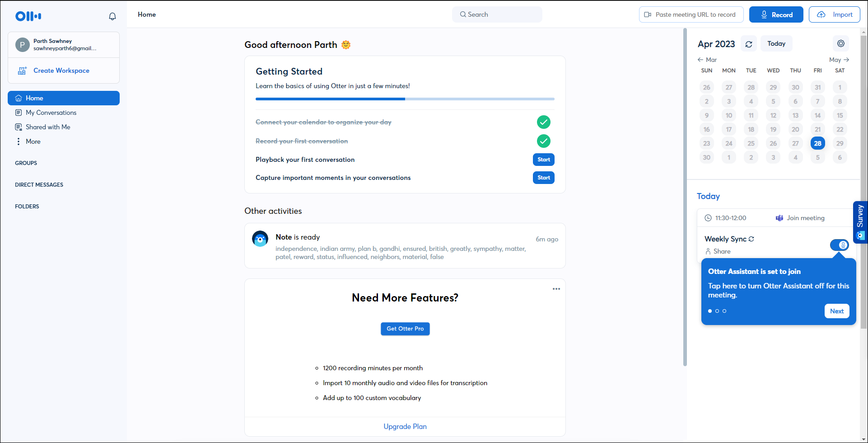Select April 3 on the calendar
Viewport: 868px width, 443px height.
729,101
